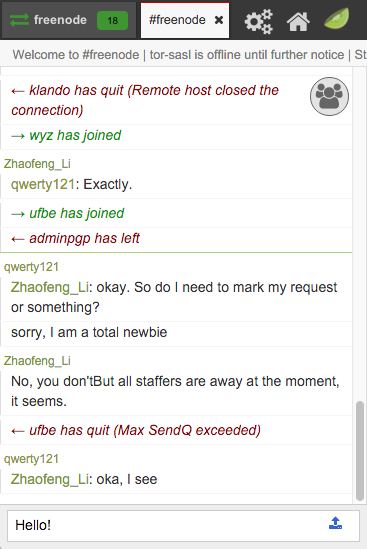The image size is (367, 549).
Task: Click the Zhaofeng_Li nick above 'Exactly.'
Action: (37, 164)
